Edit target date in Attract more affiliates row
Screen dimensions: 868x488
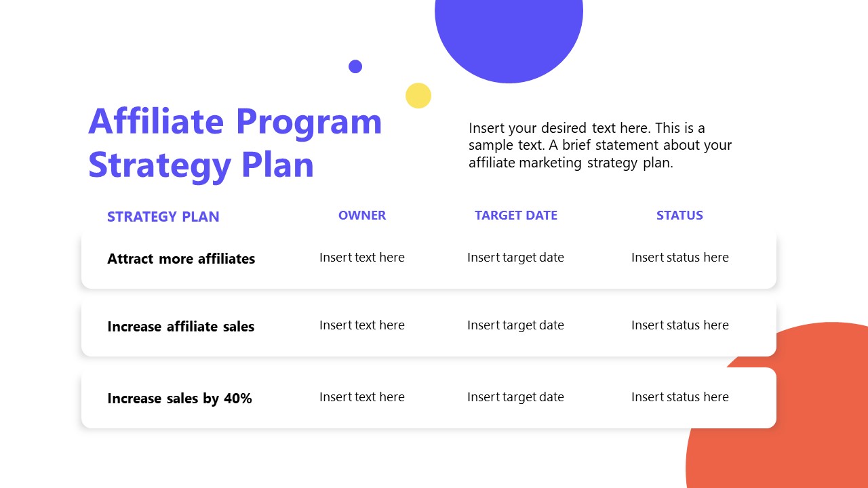515,258
